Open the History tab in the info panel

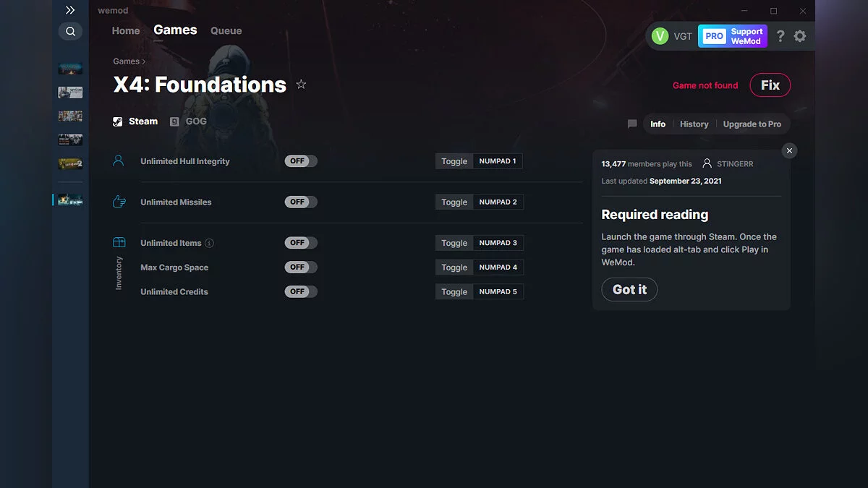pos(694,124)
